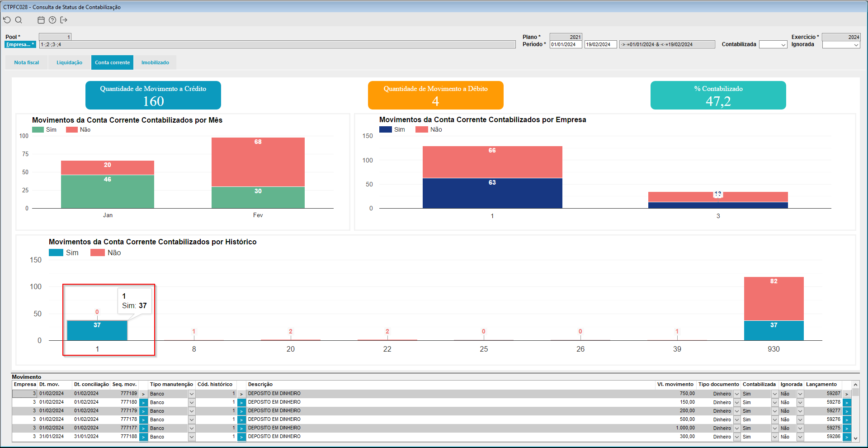The height and width of the screenshot is (448, 868).
Task: Click the magnifier search icon in toolbar
Action: 19,20
